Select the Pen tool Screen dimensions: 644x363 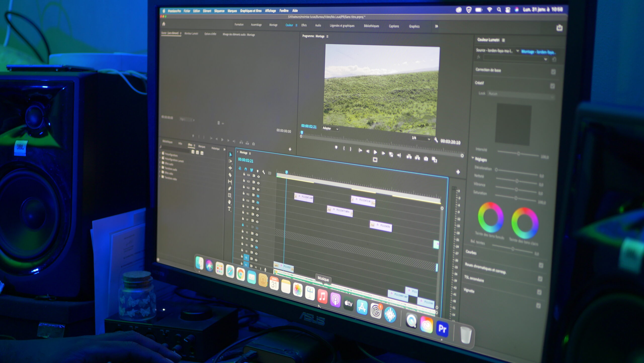[230, 188]
